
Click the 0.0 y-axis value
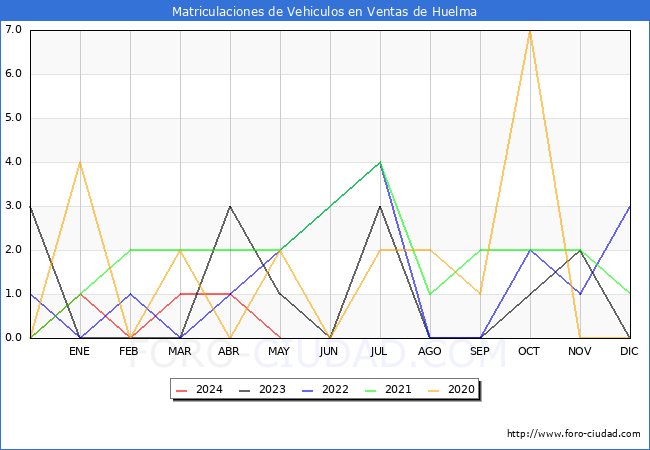click(x=13, y=337)
